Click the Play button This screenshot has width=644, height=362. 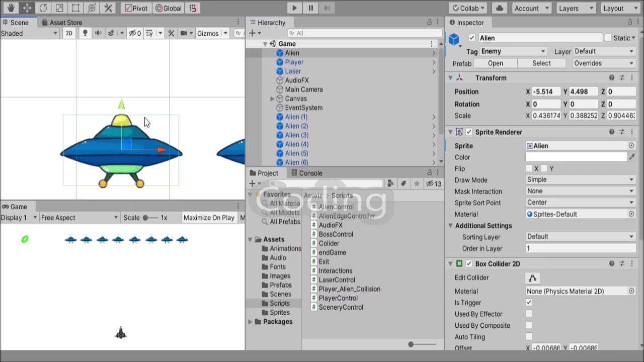point(294,8)
